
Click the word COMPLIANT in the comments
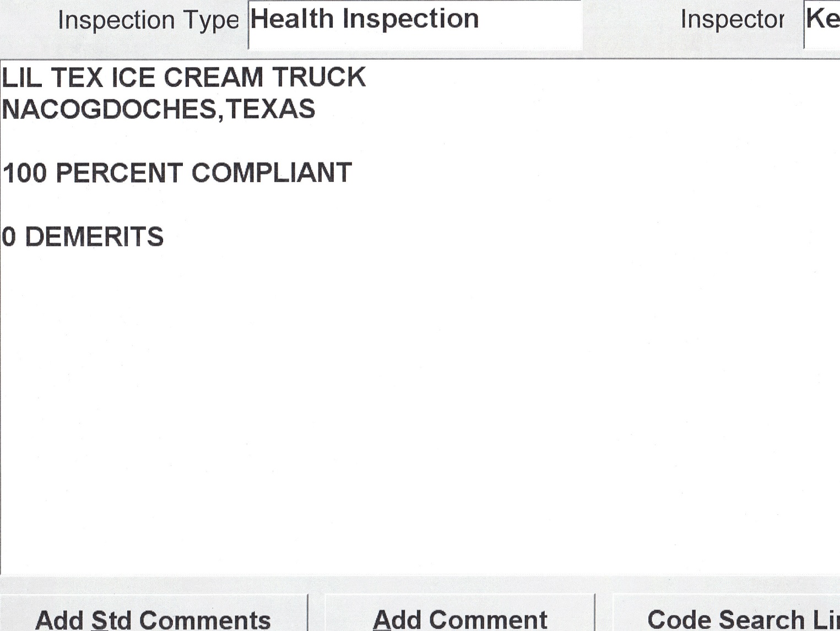point(272,173)
